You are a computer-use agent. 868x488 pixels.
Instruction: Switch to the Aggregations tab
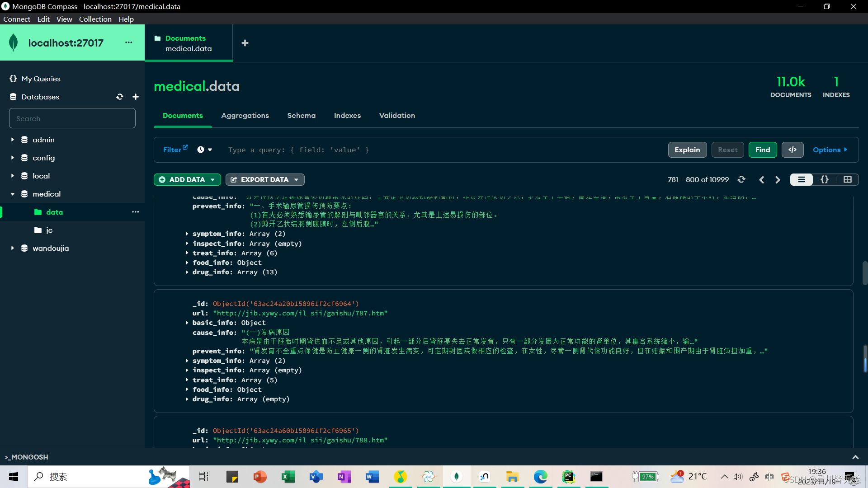245,115
